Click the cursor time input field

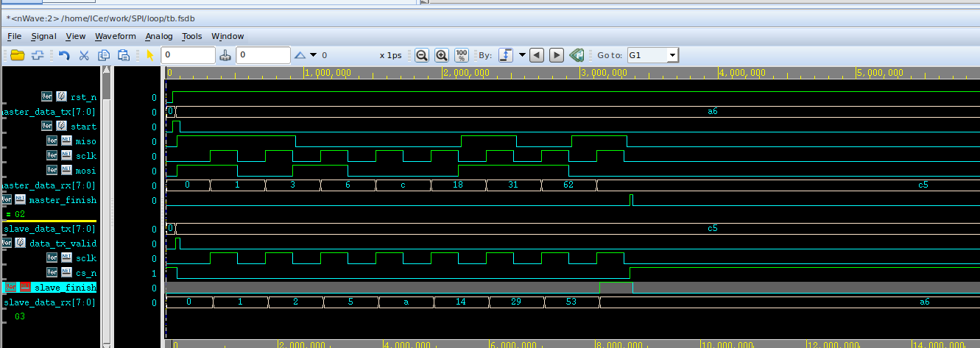pyautogui.click(x=188, y=55)
